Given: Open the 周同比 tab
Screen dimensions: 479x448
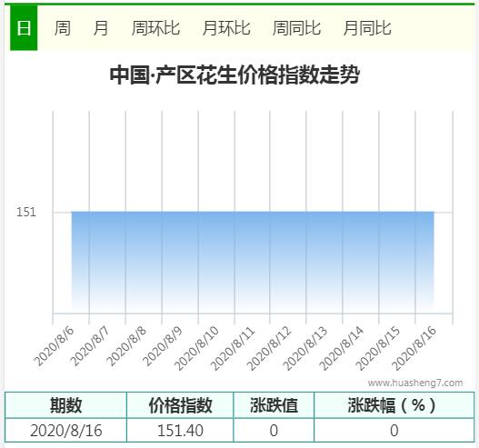Looking at the screenshot, I should tap(296, 28).
